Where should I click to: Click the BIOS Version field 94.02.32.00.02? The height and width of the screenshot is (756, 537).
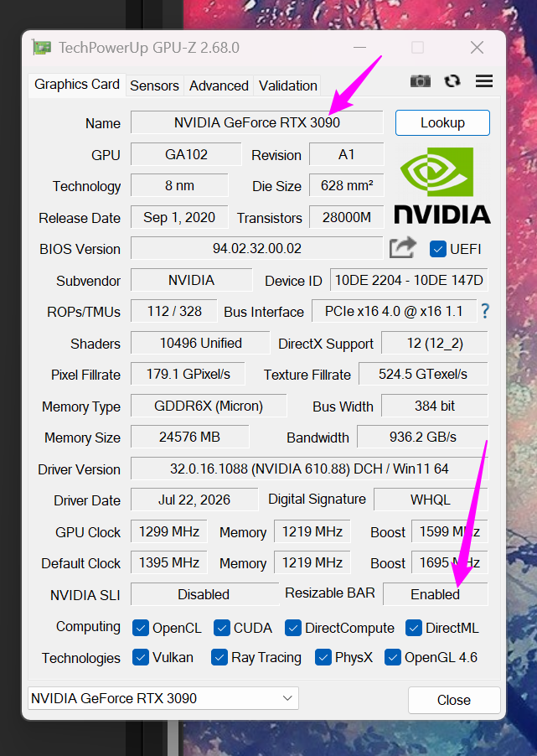point(257,248)
